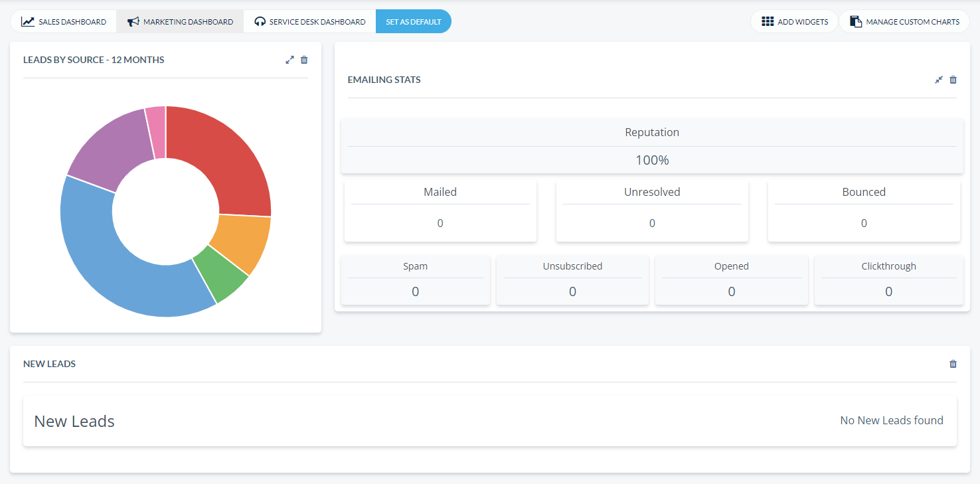Click the Reputation 100% value
This screenshot has width=980, height=484.
click(652, 160)
